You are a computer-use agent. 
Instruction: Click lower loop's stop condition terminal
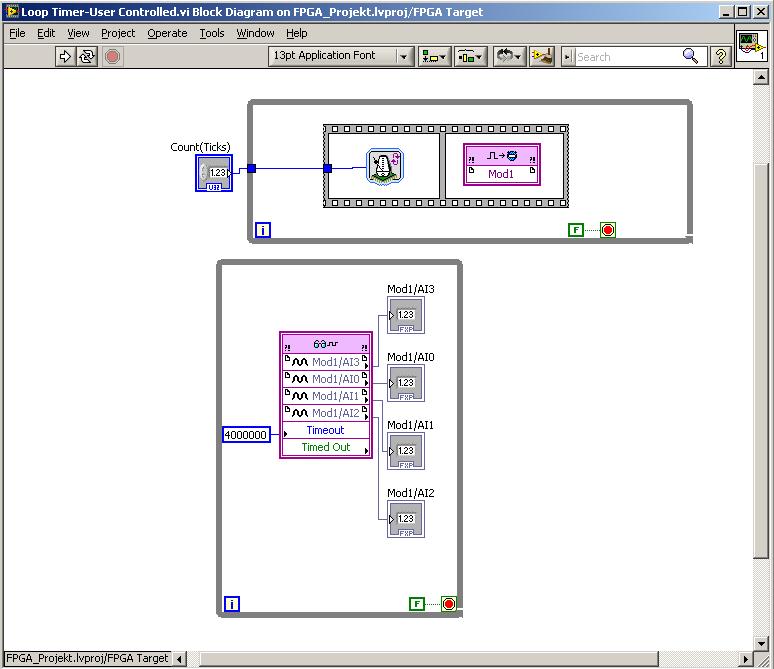click(449, 604)
